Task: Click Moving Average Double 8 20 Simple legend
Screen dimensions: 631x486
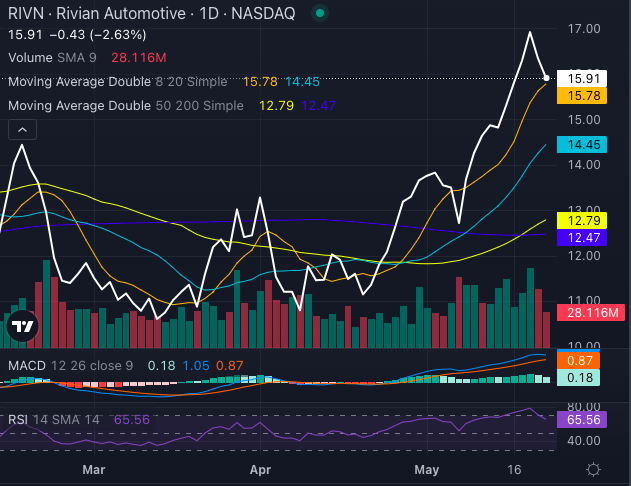Action: [118, 82]
